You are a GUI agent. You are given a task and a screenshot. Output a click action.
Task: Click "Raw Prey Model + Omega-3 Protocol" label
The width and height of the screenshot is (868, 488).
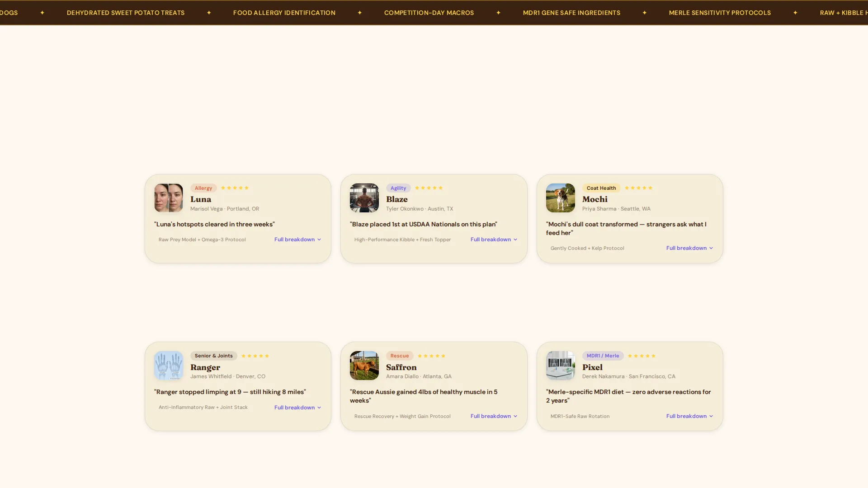click(x=202, y=239)
